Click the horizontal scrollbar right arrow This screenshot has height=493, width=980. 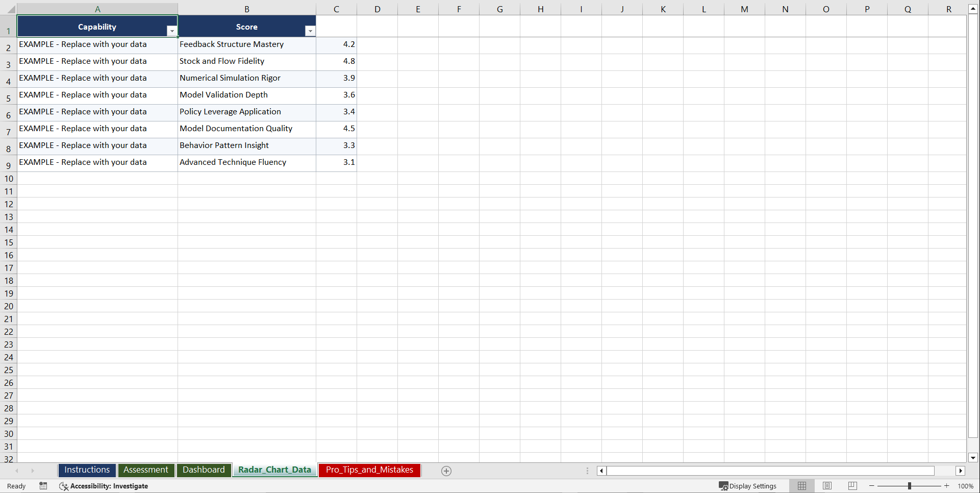[x=961, y=471]
